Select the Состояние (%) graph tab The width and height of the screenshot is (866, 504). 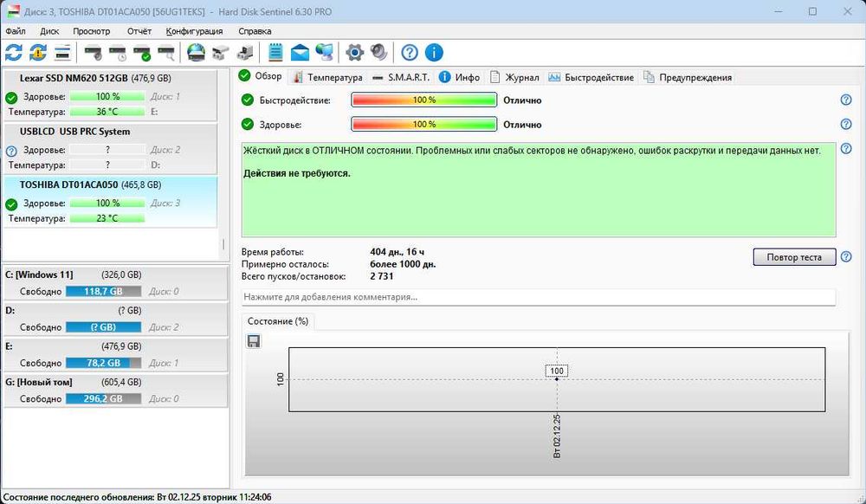pos(278,321)
